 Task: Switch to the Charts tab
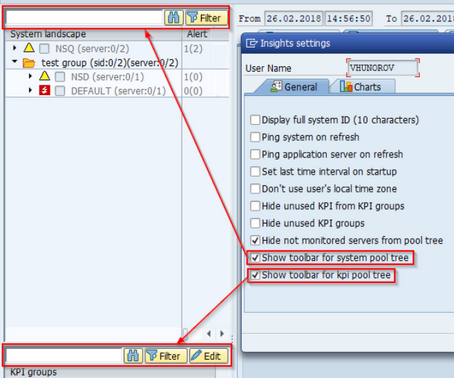click(x=361, y=87)
